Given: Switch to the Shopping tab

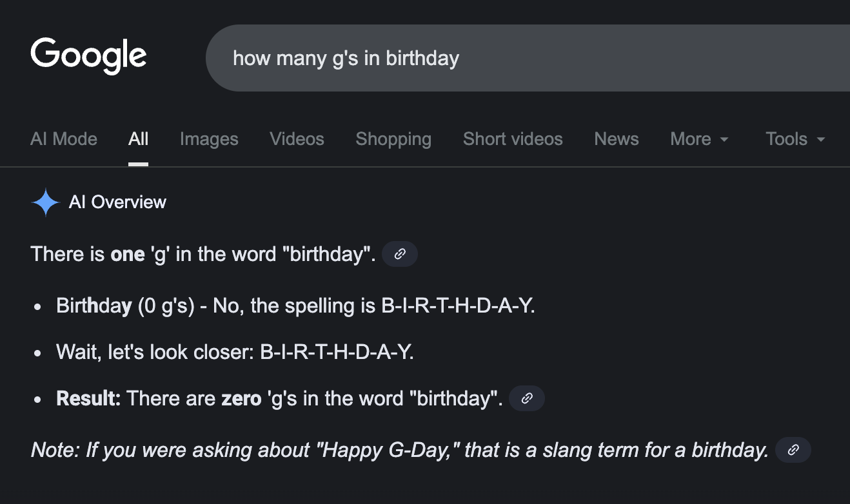Looking at the screenshot, I should 393,139.
